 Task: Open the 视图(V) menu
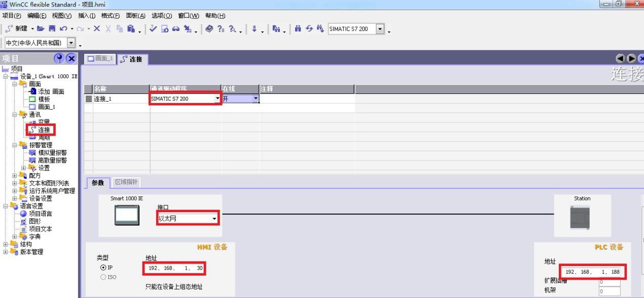(62, 16)
